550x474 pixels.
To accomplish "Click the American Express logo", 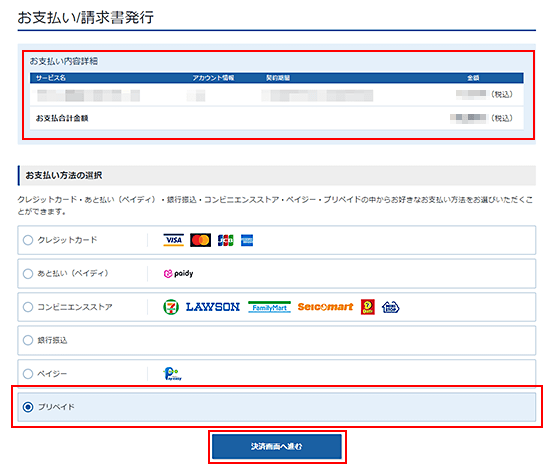I will coord(247,240).
